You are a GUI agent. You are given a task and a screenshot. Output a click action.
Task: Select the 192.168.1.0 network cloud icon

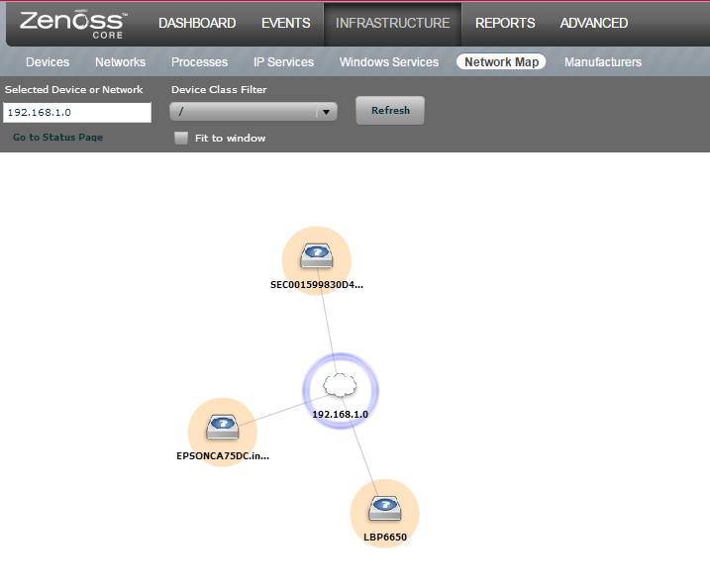[x=340, y=385]
